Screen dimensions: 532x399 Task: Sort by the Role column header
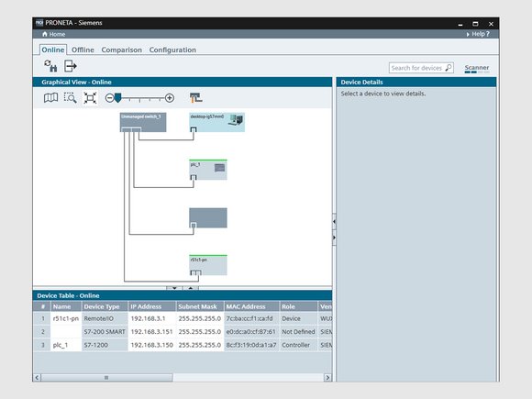click(x=298, y=306)
